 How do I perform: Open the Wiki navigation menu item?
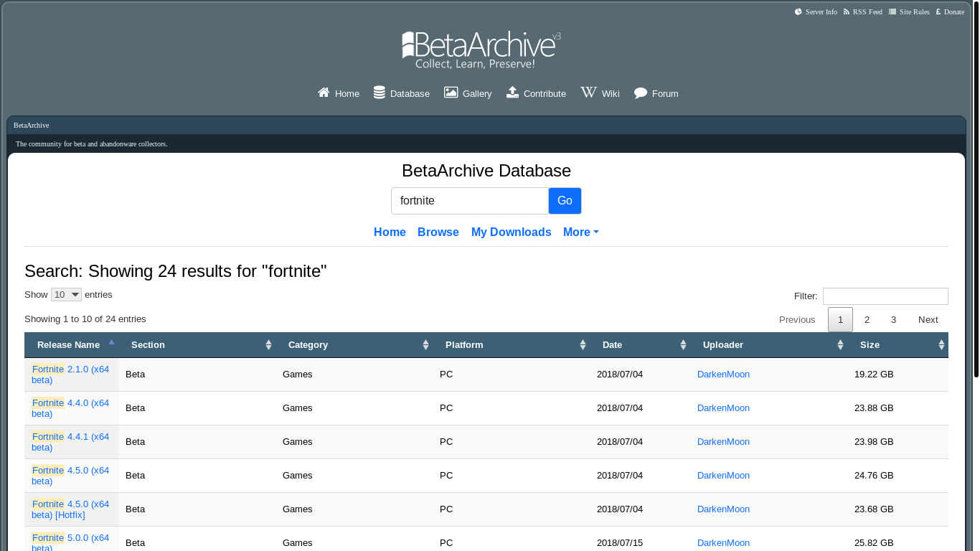(x=600, y=93)
